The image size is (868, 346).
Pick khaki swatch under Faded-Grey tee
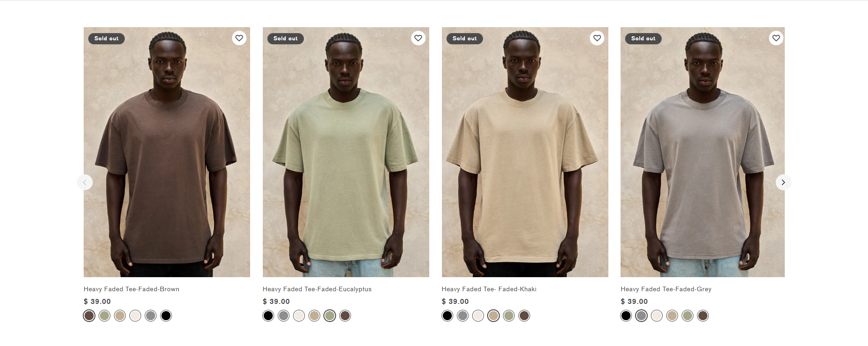(672, 316)
